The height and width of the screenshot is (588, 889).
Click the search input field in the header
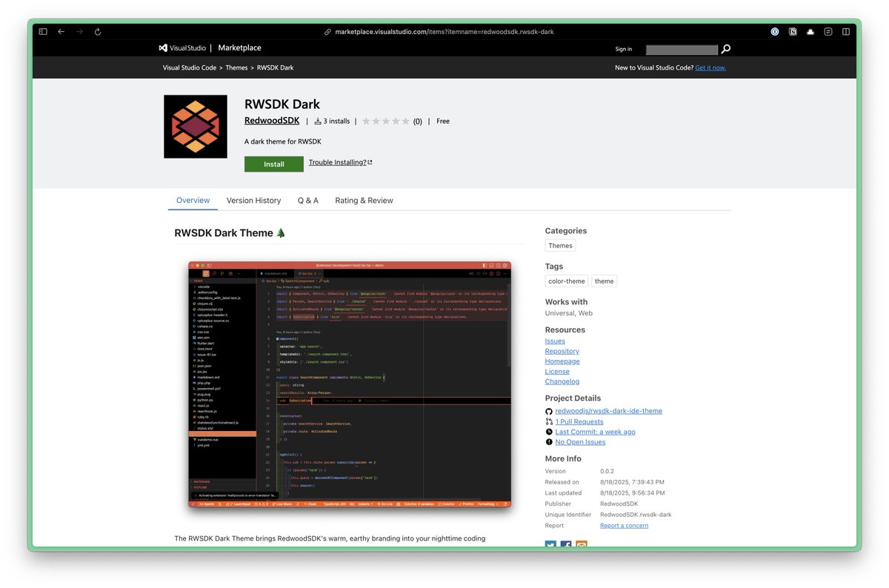click(x=682, y=50)
